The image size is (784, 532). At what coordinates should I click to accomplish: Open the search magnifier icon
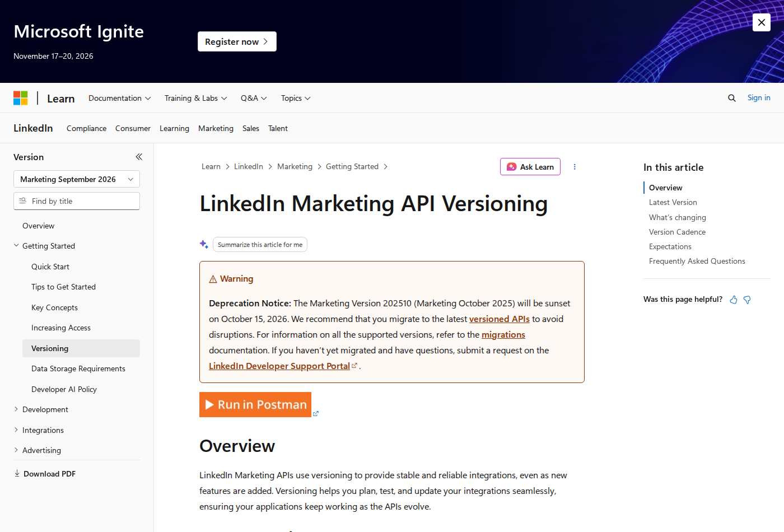point(732,98)
